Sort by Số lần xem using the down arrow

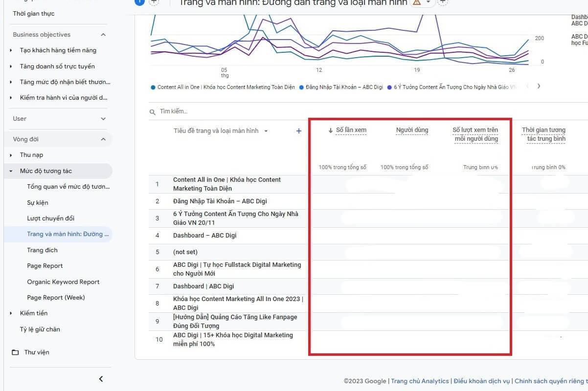331,130
